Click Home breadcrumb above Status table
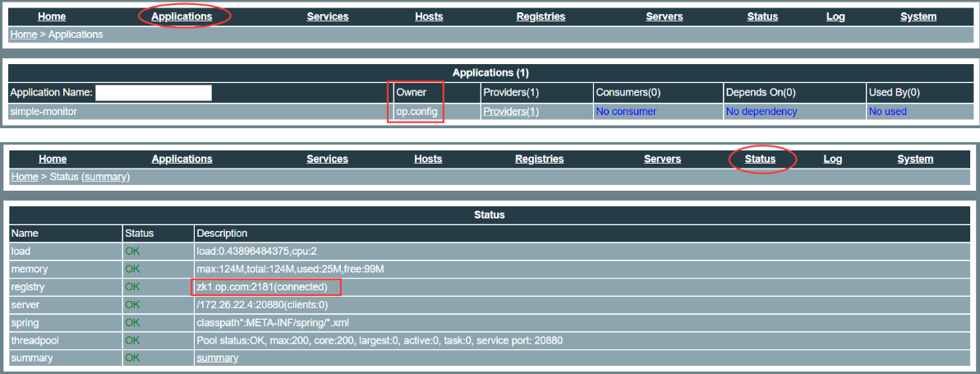The width and height of the screenshot is (980, 374). [25, 177]
